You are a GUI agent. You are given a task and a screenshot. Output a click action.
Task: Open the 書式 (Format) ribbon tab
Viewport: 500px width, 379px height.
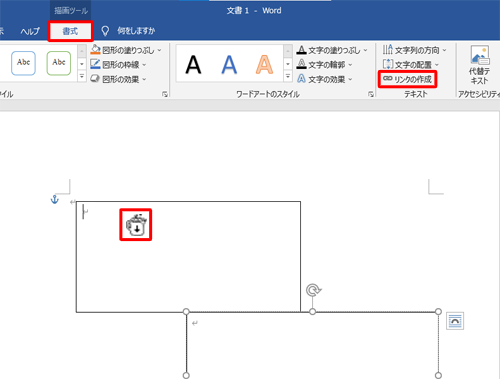(70, 31)
